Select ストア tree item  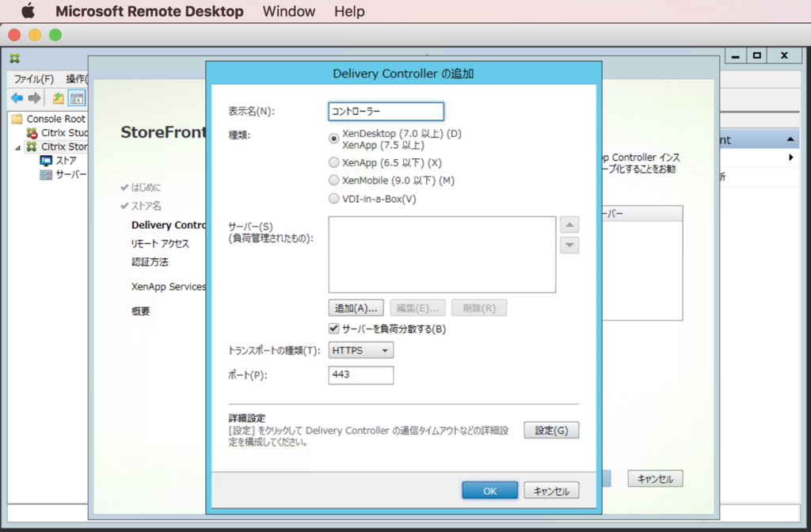tap(58, 161)
